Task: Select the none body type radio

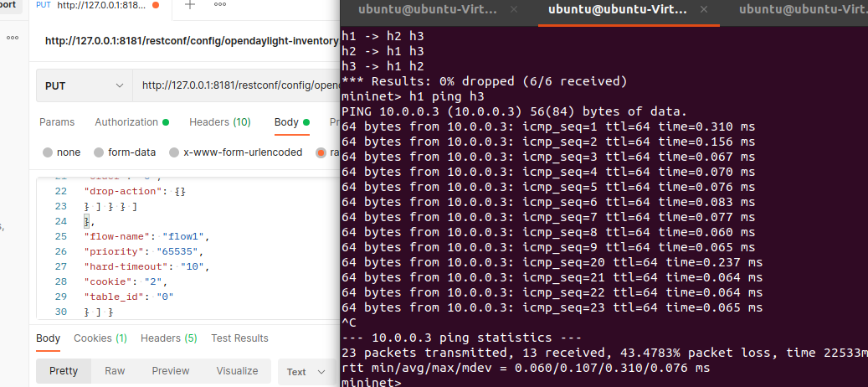Action: click(48, 152)
